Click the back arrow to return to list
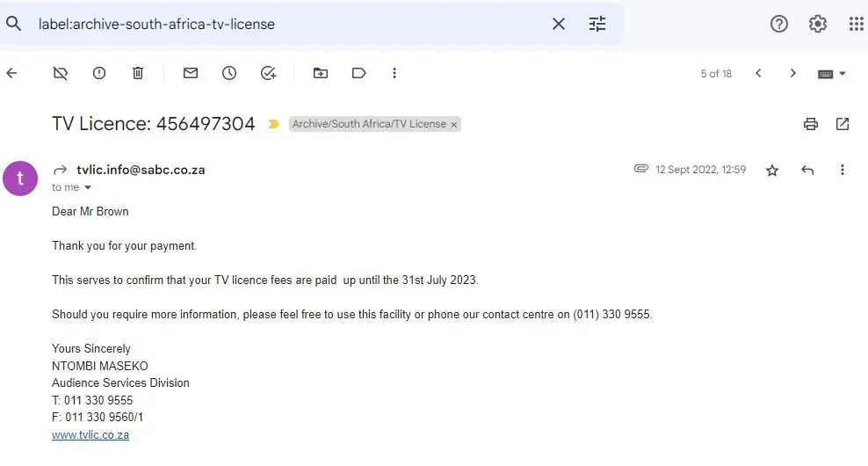868x466 pixels. coord(11,73)
